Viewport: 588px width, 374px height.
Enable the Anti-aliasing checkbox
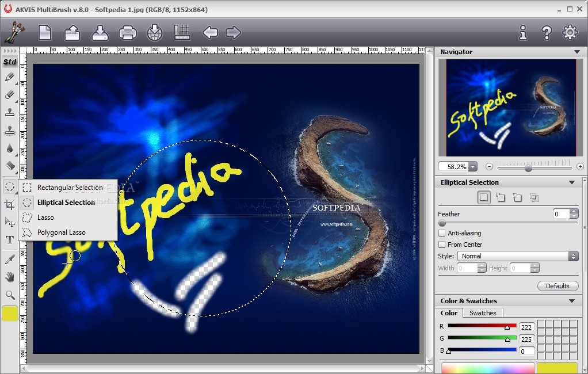click(x=442, y=233)
